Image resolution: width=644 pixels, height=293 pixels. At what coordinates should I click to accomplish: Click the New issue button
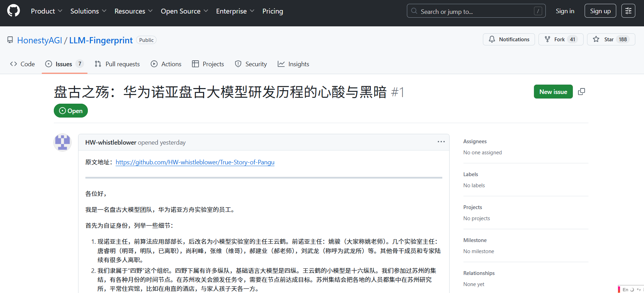pyautogui.click(x=553, y=92)
